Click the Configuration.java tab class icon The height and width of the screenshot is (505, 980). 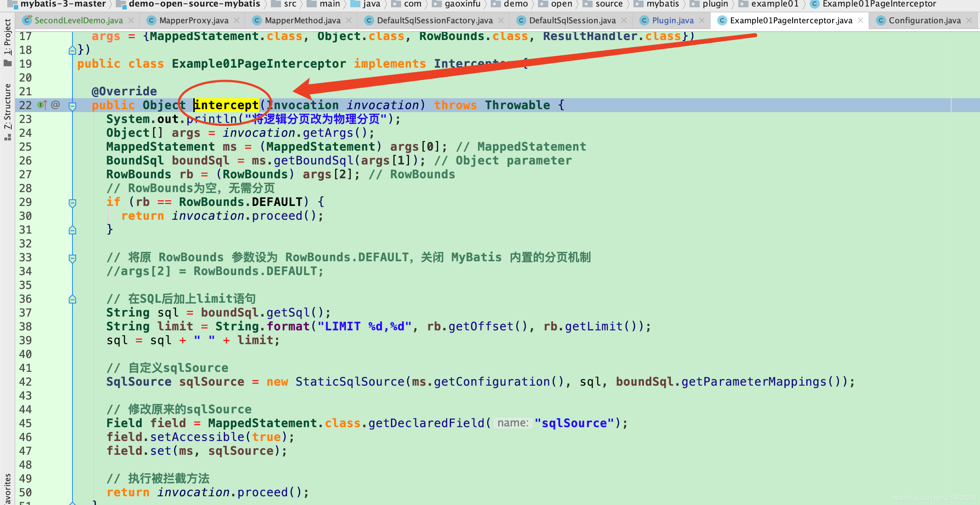pos(880,20)
